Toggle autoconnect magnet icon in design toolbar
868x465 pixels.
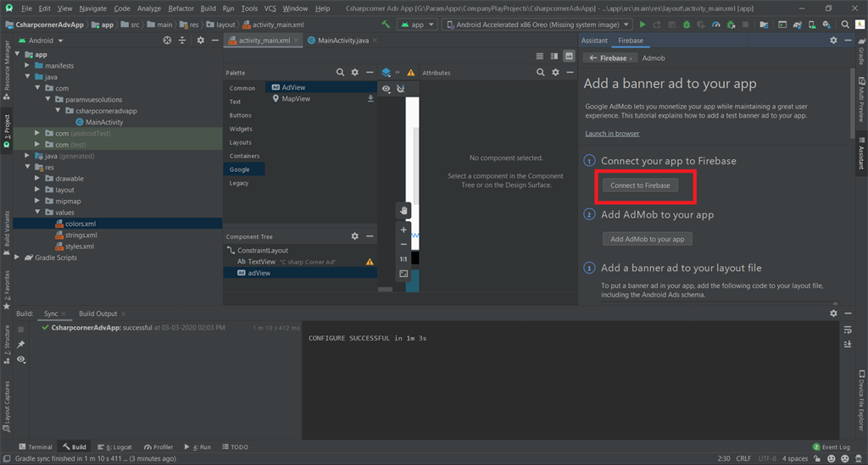click(401, 88)
